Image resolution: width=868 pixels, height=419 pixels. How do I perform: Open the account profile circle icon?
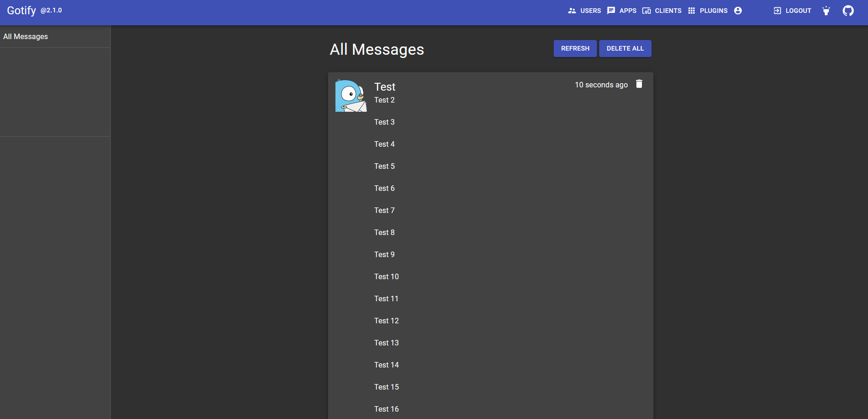pos(738,10)
